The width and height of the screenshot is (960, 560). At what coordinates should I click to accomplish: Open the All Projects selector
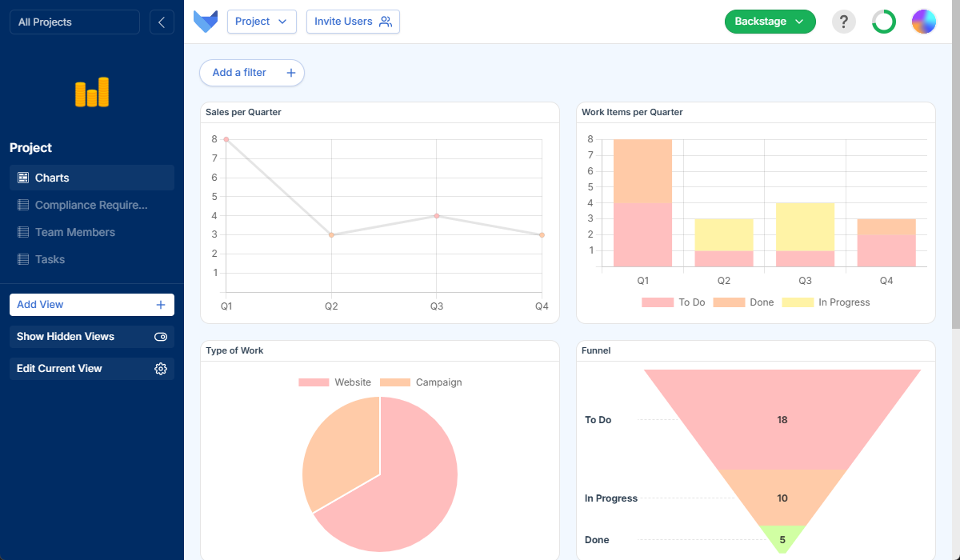click(74, 22)
